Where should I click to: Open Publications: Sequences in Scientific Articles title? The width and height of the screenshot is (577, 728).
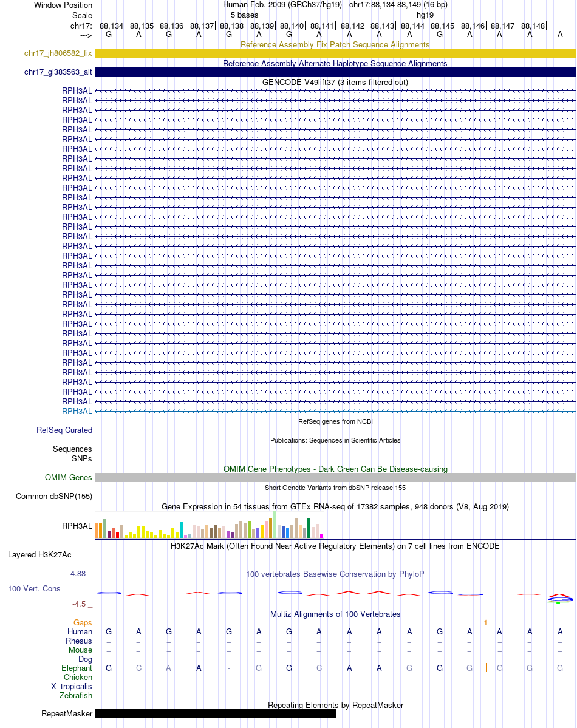[x=335, y=440]
